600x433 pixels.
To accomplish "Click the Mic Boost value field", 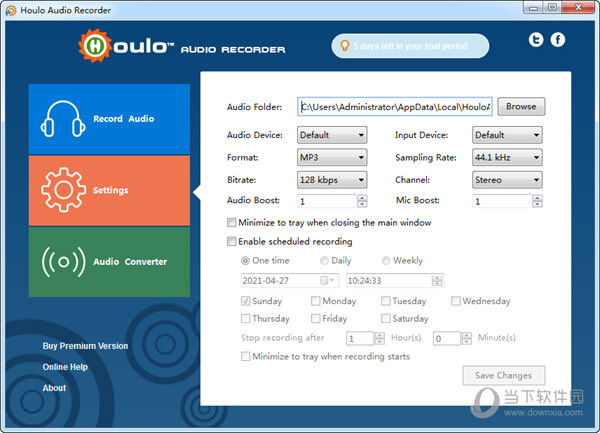I will click(x=502, y=201).
